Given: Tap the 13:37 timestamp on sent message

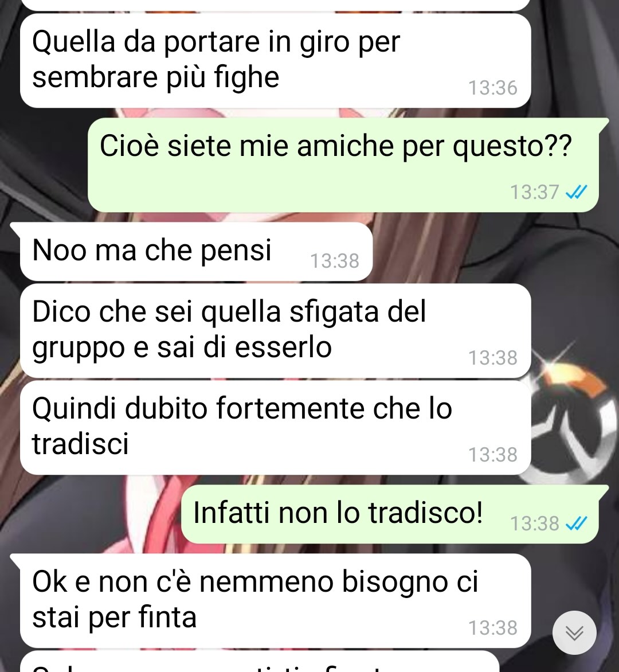Looking at the screenshot, I should click(535, 192).
